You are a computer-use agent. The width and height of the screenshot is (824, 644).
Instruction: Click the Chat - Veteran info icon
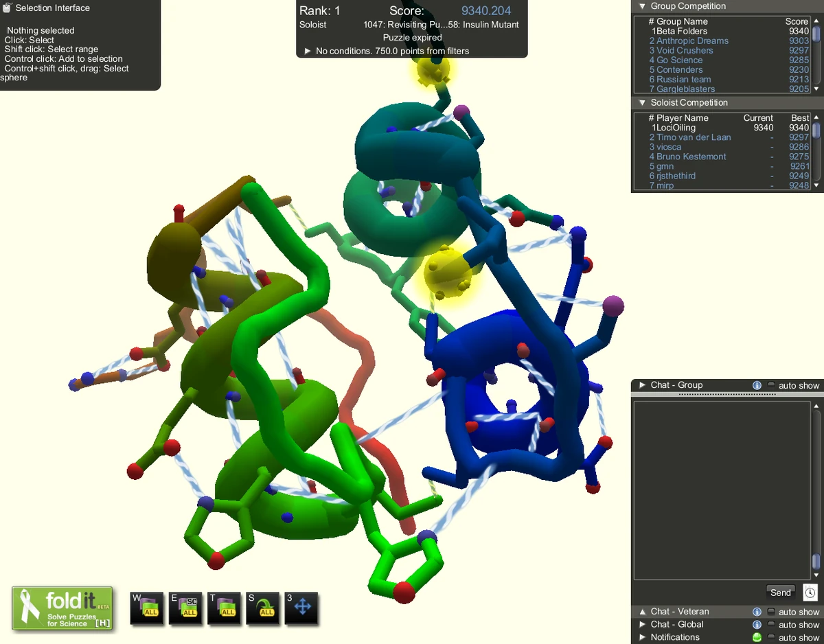click(757, 612)
